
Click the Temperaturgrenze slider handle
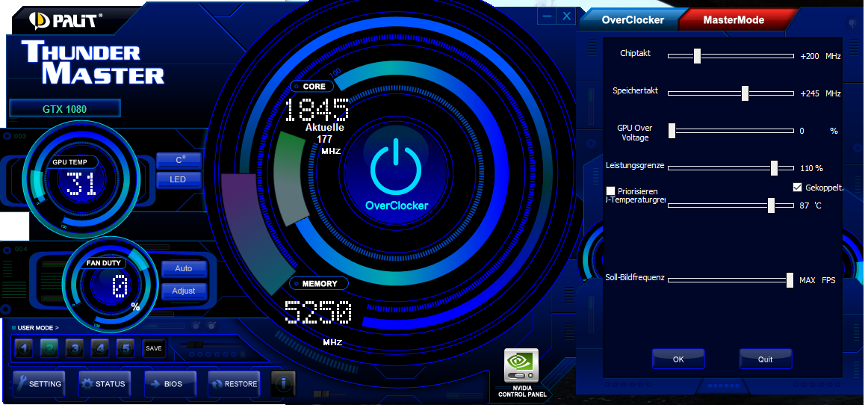tap(771, 205)
